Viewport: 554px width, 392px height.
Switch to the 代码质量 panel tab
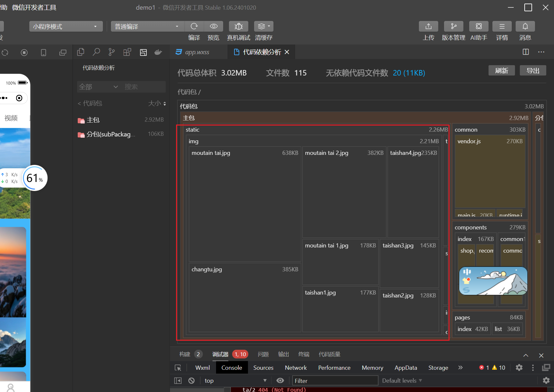point(330,354)
